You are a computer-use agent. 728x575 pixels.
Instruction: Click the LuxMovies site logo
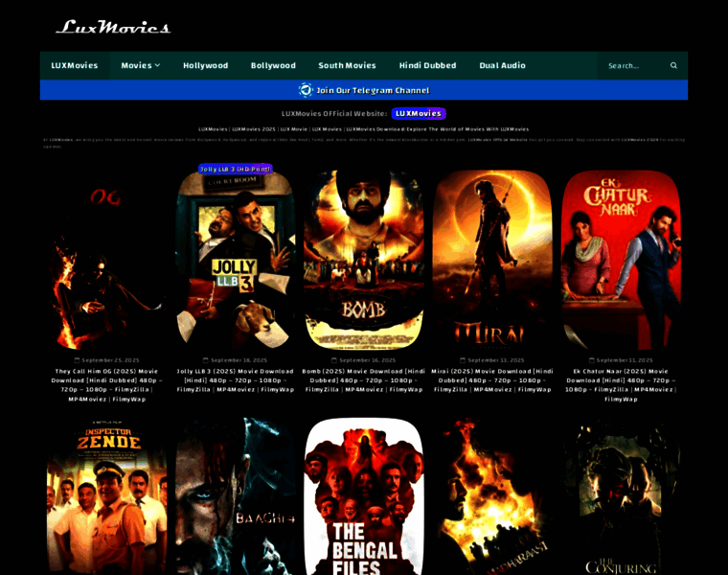click(x=113, y=27)
